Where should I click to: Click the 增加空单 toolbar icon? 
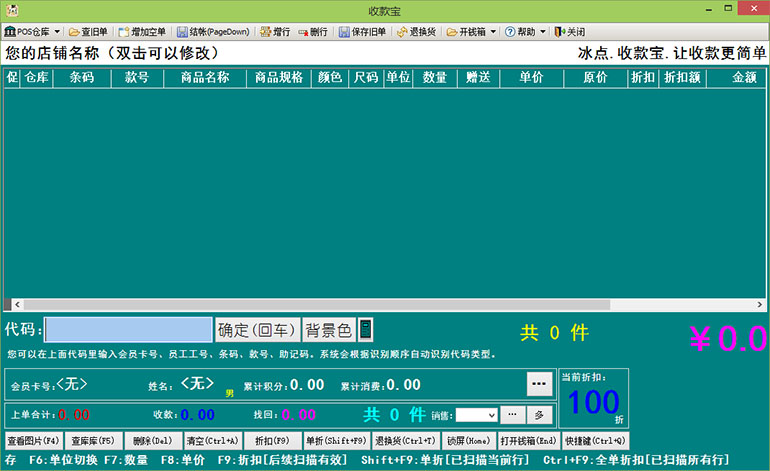click(x=141, y=32)
